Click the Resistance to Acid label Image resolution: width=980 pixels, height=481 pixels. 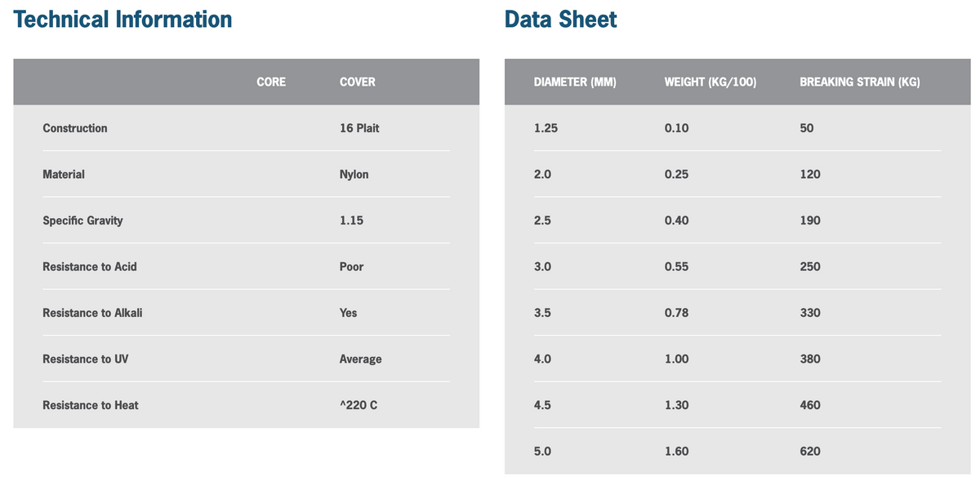pyautogui.click(x=90, y=267)
